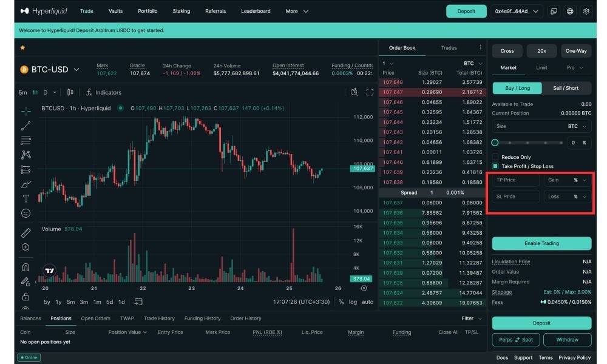Click the Deposit button in header
The height and width of the screenshot is (364, 607).
[x=466, y=11]
